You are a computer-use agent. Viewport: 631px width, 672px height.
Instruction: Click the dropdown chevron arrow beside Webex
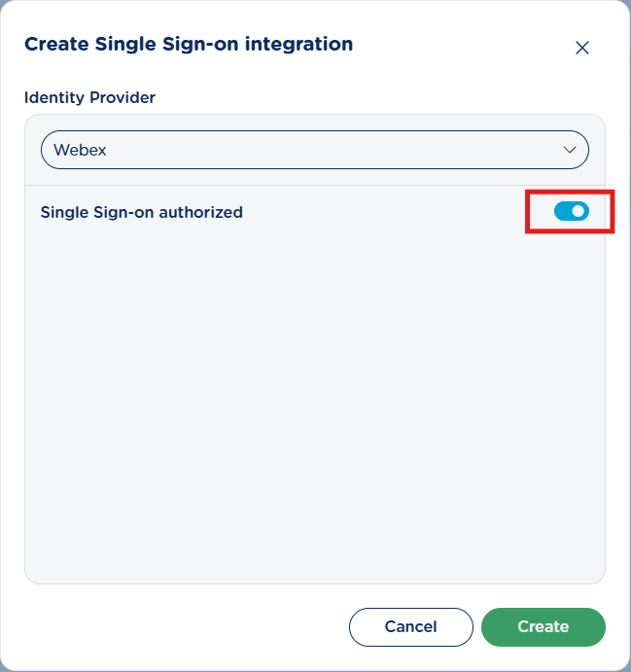570,150
